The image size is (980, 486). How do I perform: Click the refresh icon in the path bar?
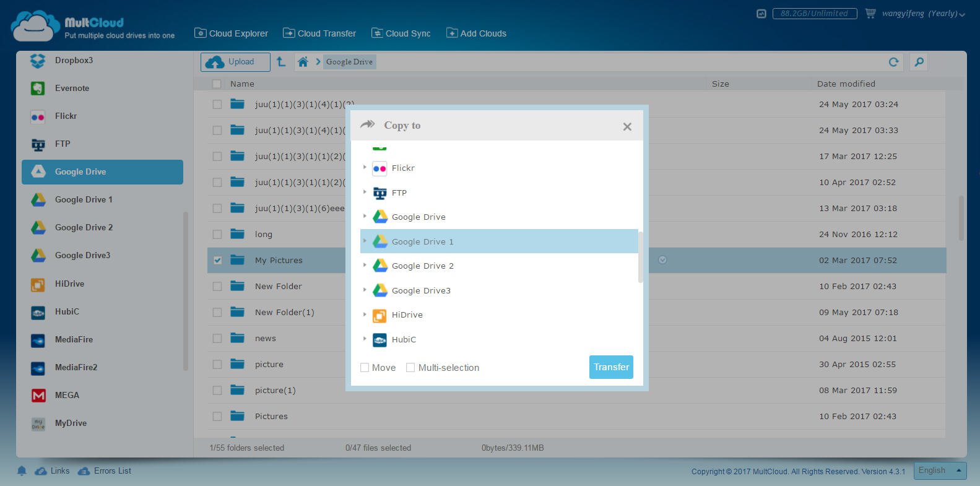click(x=893, y=62)
